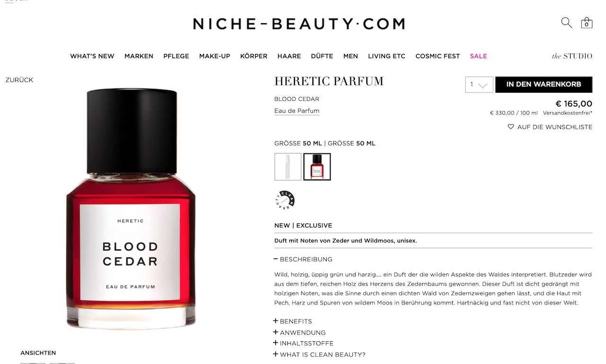Screen dimensions: 606x364
Task: Click the NICHE-BEAUTY.COM logo
Action: (299, 24)
